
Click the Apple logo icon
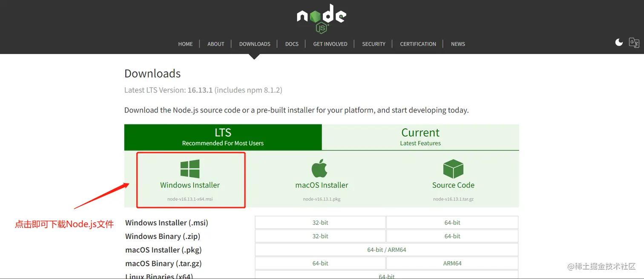pyautogui.click(x=319, y=168)
